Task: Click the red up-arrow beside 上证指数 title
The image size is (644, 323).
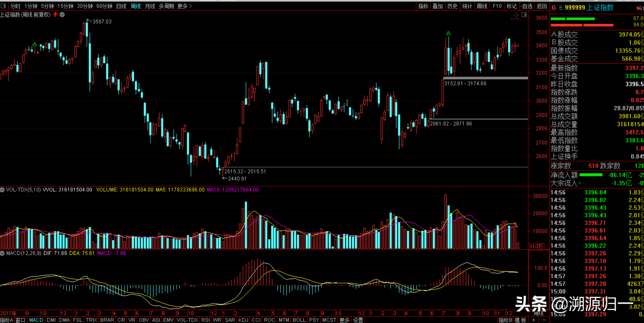Action: pos(55,15)
